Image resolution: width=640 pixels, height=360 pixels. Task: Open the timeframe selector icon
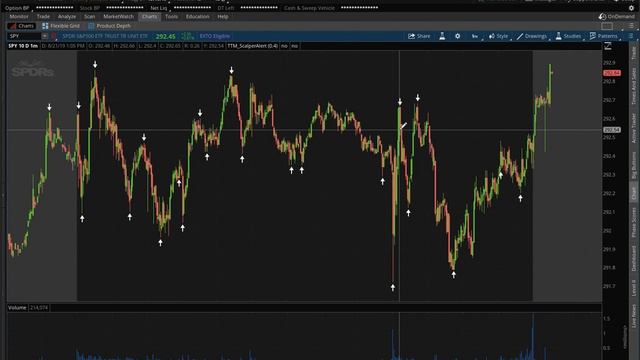(475, 36)
